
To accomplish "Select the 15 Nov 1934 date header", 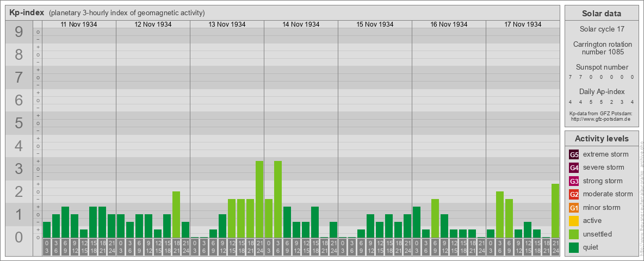I will [375, 24].
